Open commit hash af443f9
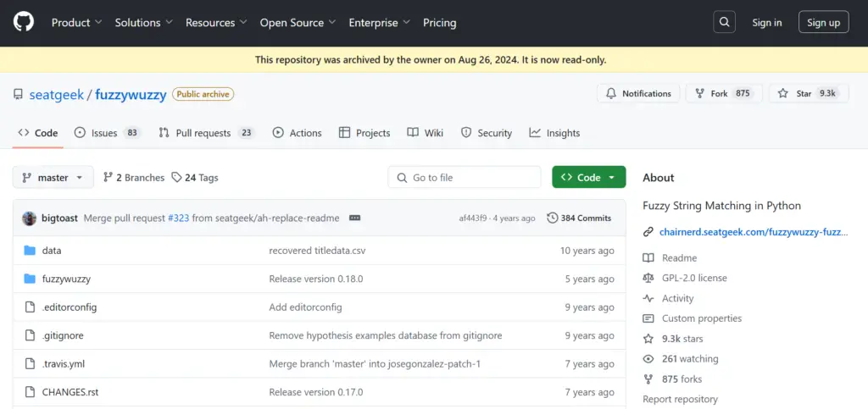868x409 pixels. pyautogui.click(x=473, y=218)
